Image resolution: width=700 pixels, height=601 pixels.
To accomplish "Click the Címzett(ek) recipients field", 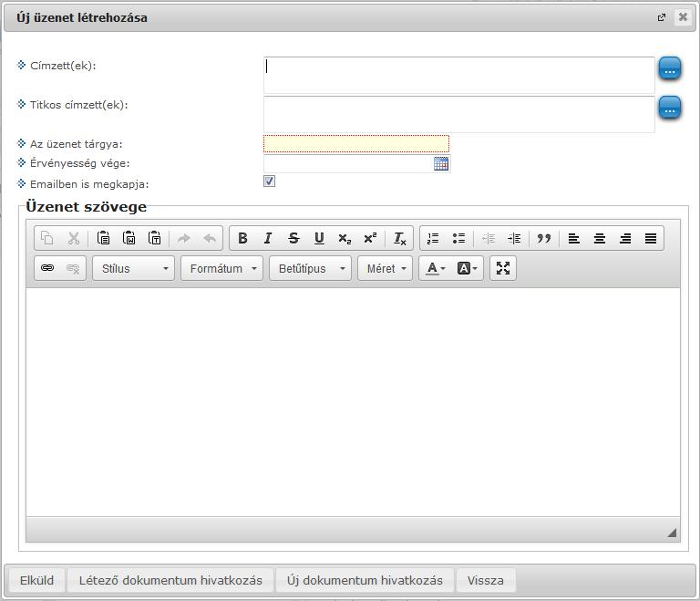I will [x=459, y=75].
